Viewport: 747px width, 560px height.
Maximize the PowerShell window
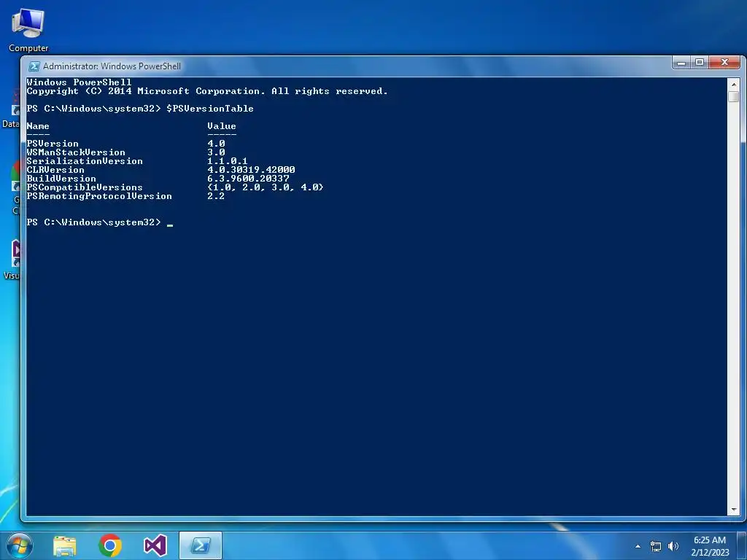pos(700,63)
